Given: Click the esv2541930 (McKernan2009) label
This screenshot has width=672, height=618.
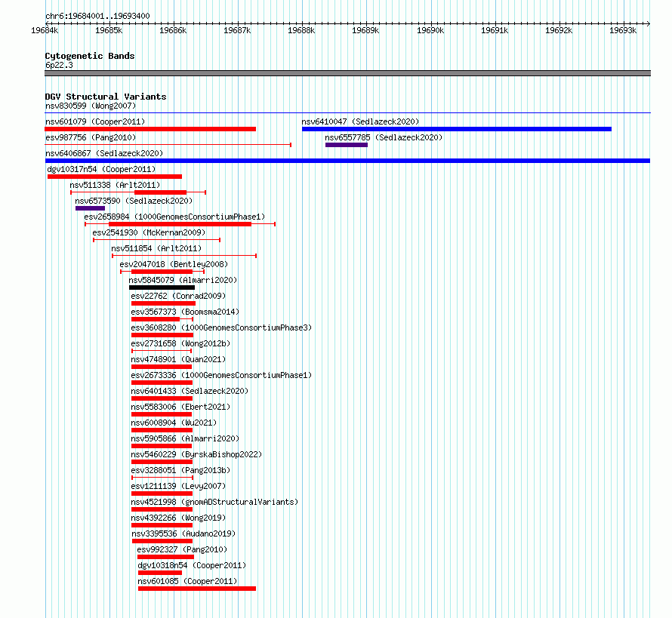Looking at the screenshot, I should point(149,232).
